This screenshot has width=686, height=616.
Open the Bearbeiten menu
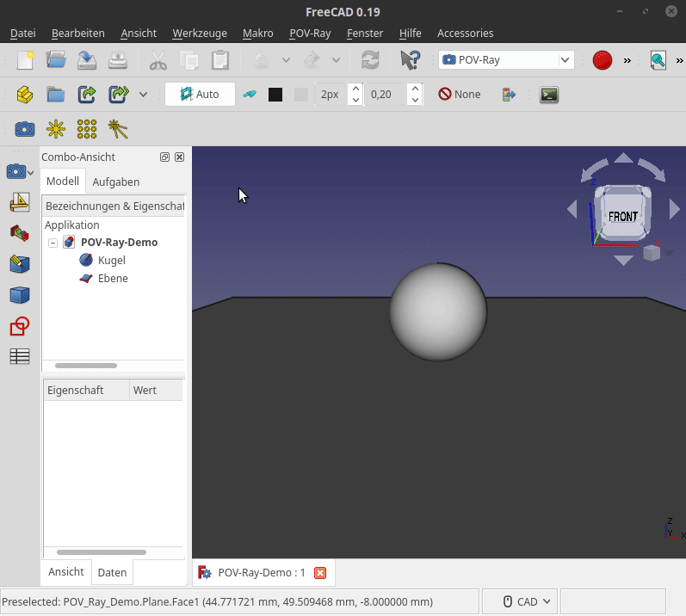pyautogui.click(x=77, y=34)
